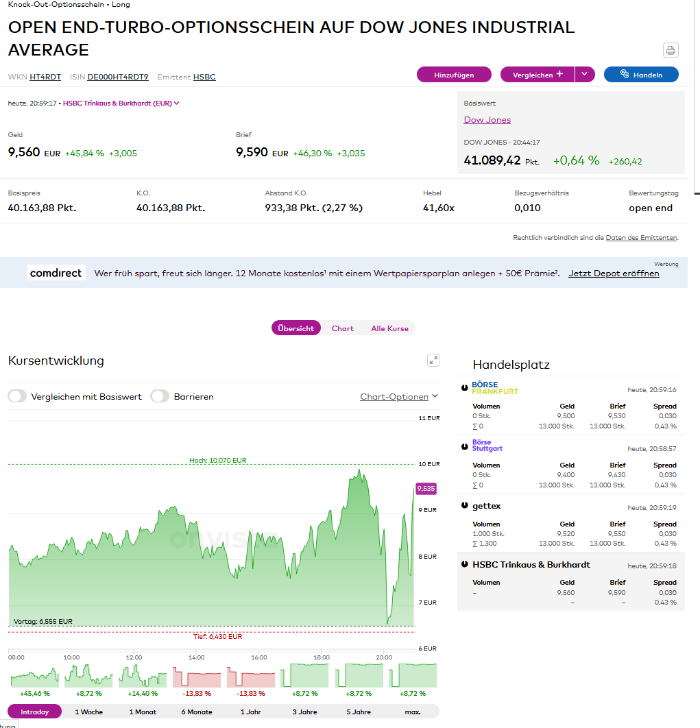This screenshot has width=700, height=728.
Task: Click the 6 Monate mini chart thumbnail
Action: coord(197,675)
